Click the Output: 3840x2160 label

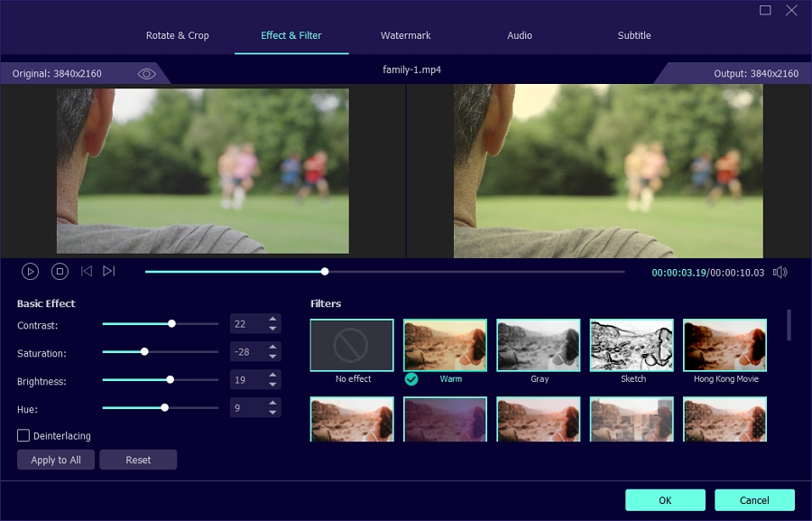[756, 74]
